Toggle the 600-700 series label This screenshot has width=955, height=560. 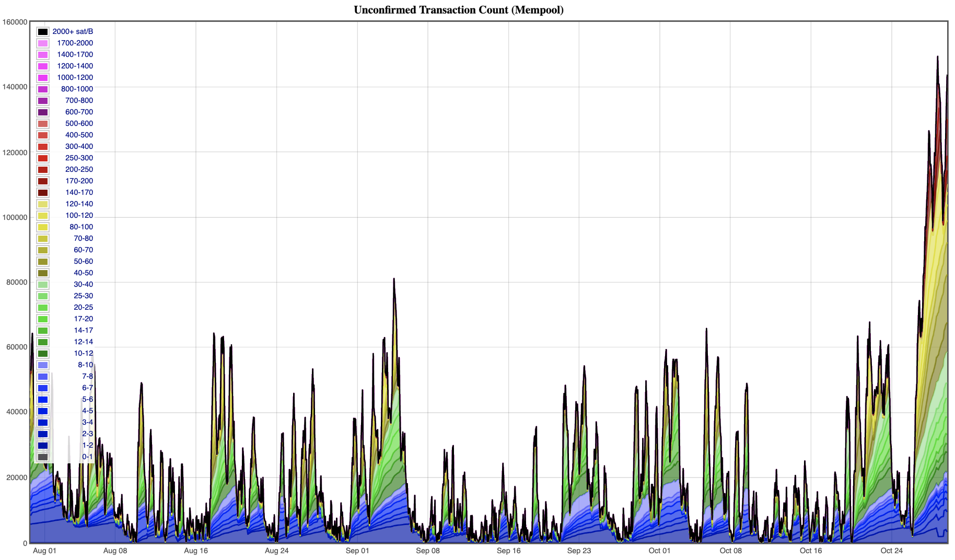79,112
